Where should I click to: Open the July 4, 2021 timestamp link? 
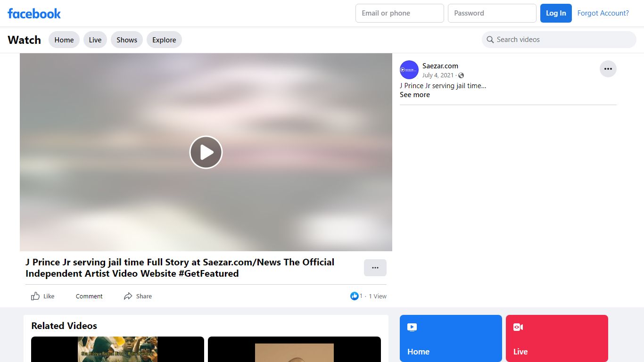click(x=438, y=75)
